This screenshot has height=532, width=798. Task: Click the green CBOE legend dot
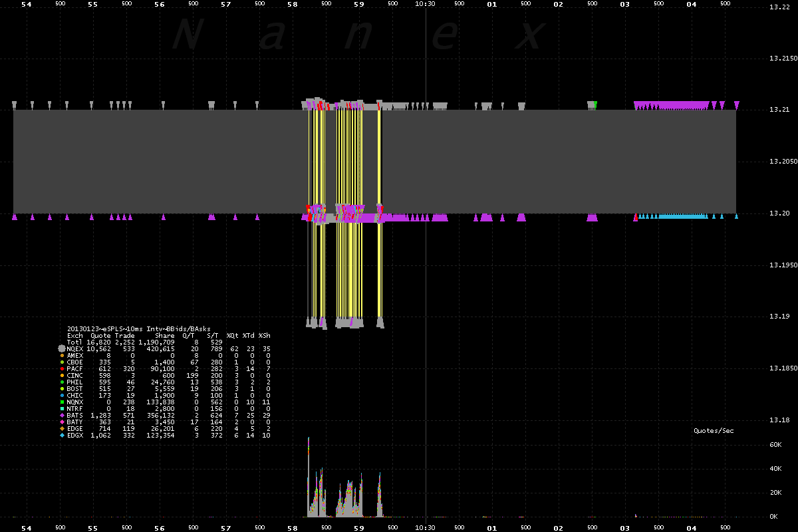coord(62,362)
